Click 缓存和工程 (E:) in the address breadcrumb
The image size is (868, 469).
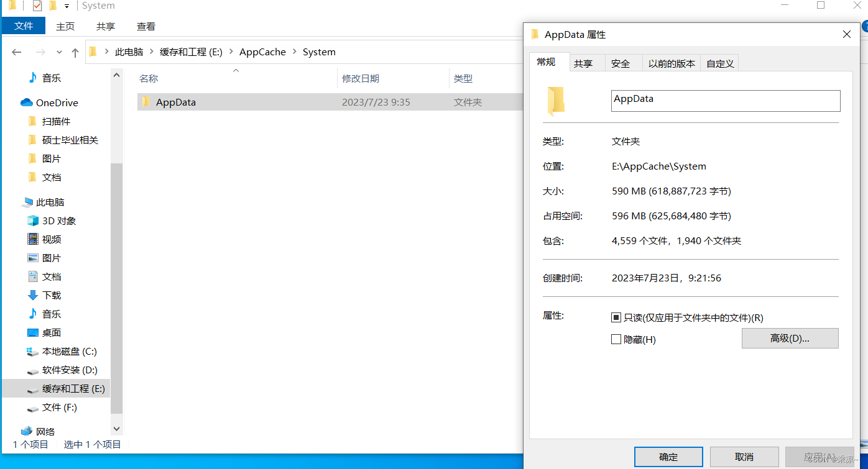click(191, 52)
